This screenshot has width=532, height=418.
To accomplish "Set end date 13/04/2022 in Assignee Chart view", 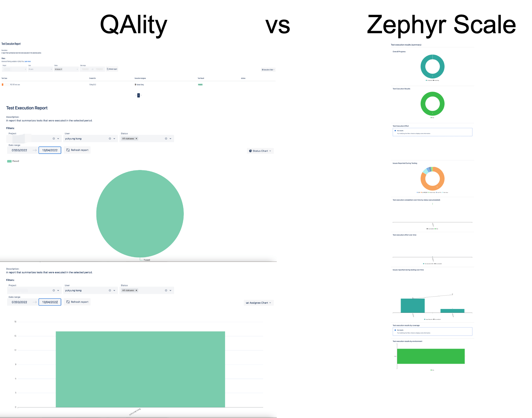I will (50, 302).
